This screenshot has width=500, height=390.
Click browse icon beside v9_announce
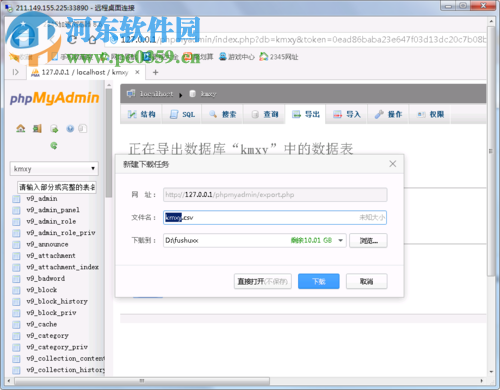pos(16,245)
